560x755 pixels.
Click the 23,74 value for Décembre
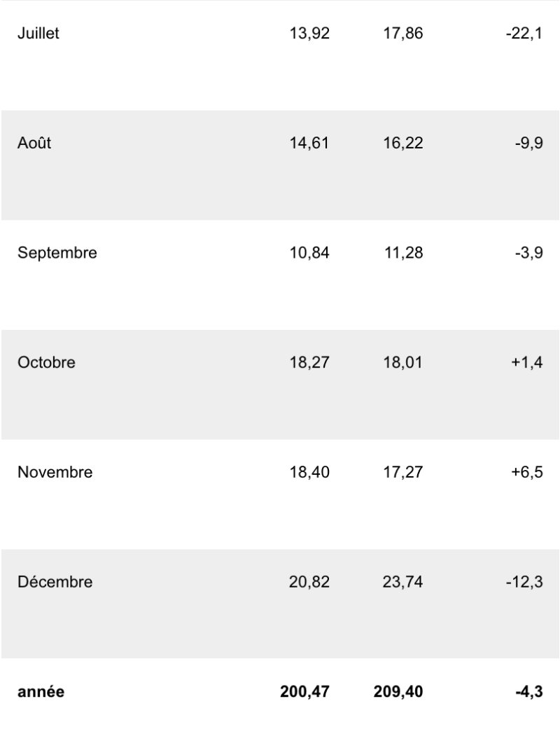pyautogui.click(x=402, y=582)
